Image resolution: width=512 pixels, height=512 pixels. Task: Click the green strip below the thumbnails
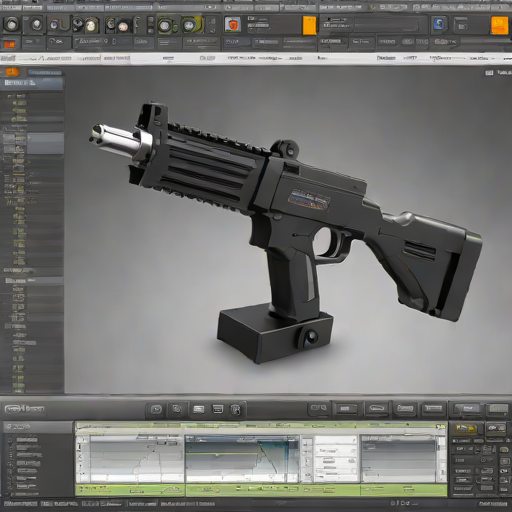tap(261, 490)
